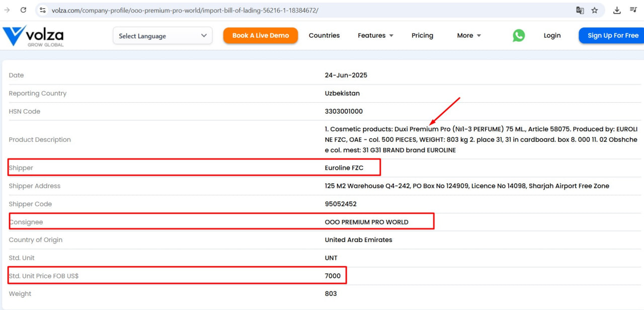Open the browser downloads icon
The height and width of the screenshot is (310, 644).
pyautogui.click(x=617, y=10)
